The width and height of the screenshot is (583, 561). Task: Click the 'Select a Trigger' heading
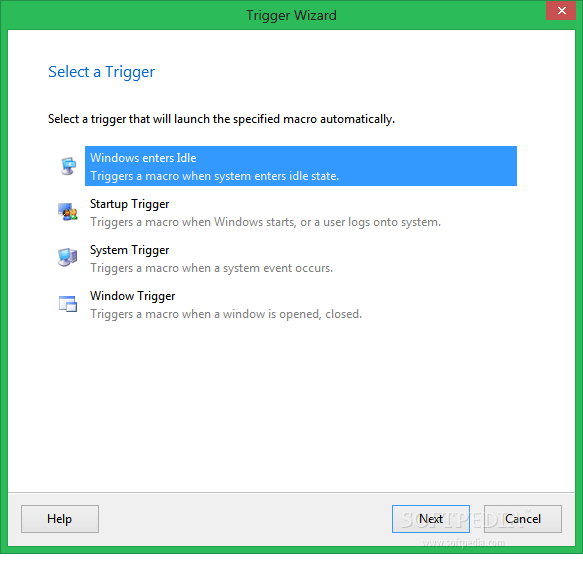coord(102,72)
